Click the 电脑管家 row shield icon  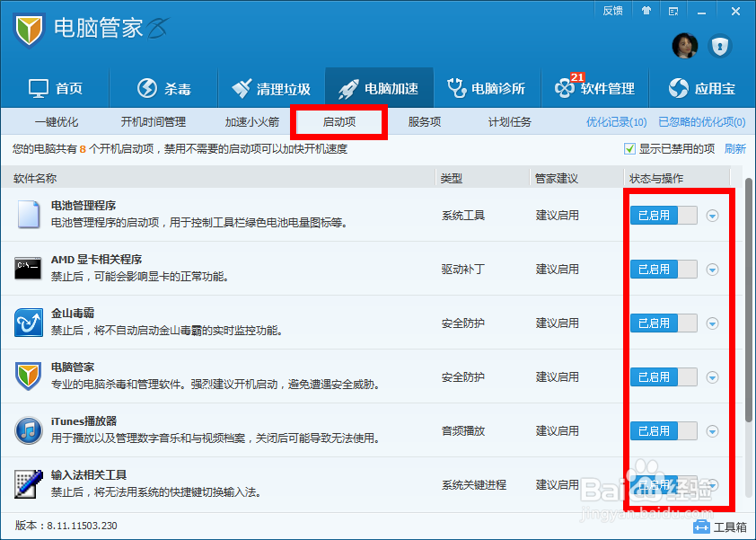(28, 376)
